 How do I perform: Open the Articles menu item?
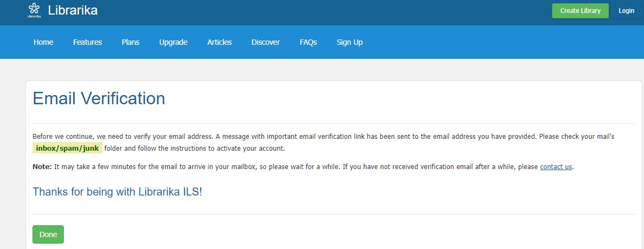point(219,42)
